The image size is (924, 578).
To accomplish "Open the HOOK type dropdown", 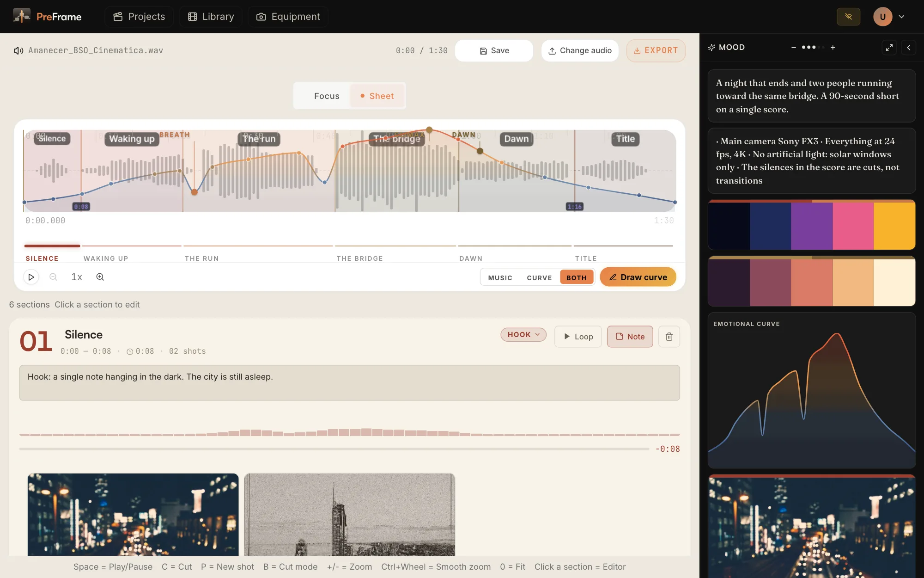I will (523, 335).
